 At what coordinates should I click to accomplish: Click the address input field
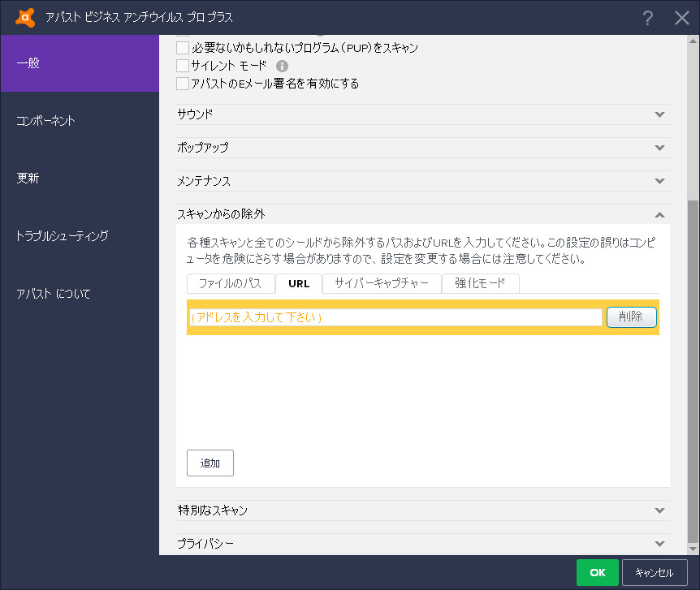[395, 317]
